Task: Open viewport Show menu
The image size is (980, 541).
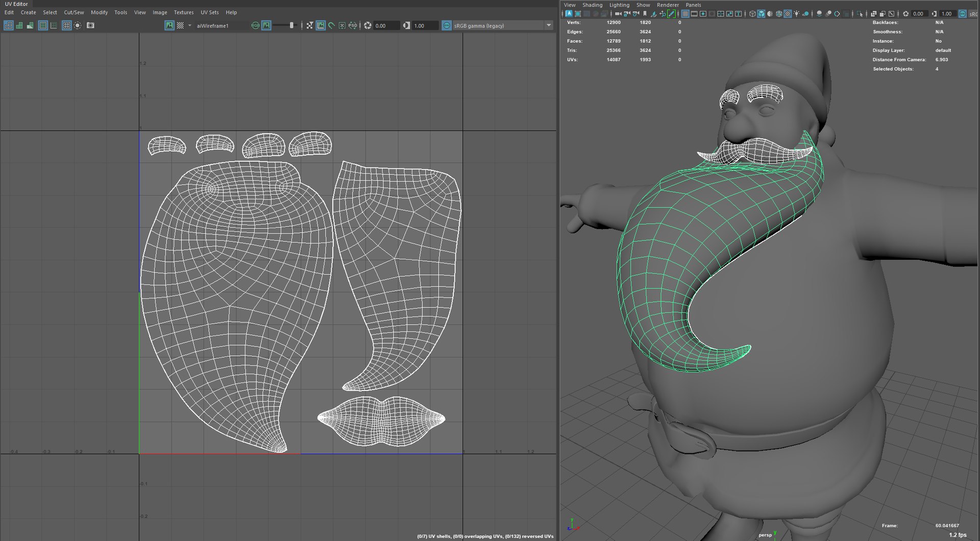Action: click(x=643, y=5)
